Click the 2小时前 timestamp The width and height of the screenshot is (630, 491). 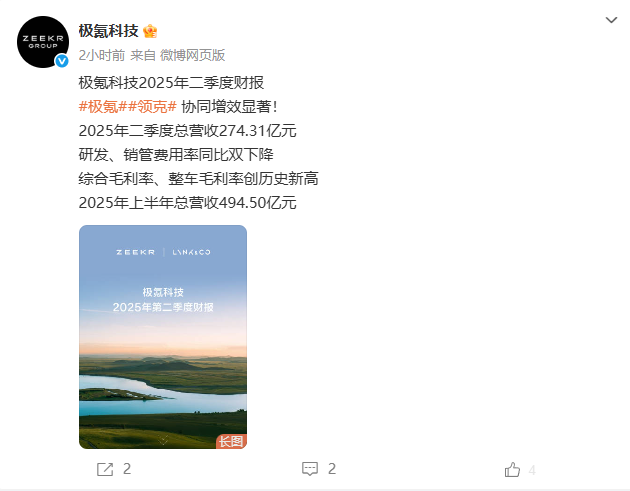click(x=102, y=55)
